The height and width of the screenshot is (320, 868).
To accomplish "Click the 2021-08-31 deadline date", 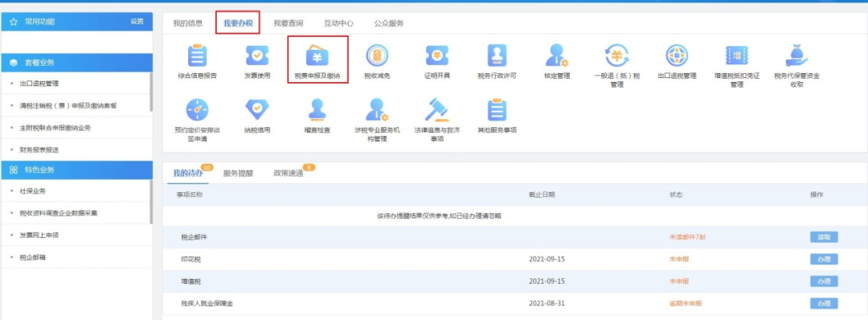I will pyautogui.click(x=547, y=303).
